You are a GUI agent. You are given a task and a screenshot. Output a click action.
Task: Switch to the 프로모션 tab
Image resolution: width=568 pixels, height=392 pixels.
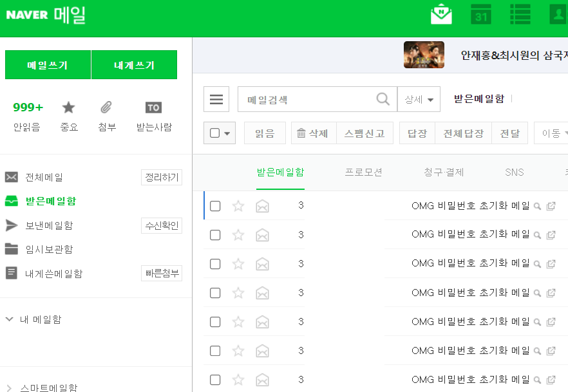[363, 173]
